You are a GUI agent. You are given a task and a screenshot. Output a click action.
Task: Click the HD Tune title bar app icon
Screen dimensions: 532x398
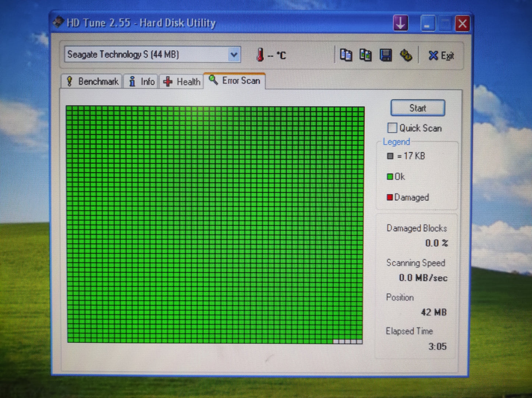point(58,22)
